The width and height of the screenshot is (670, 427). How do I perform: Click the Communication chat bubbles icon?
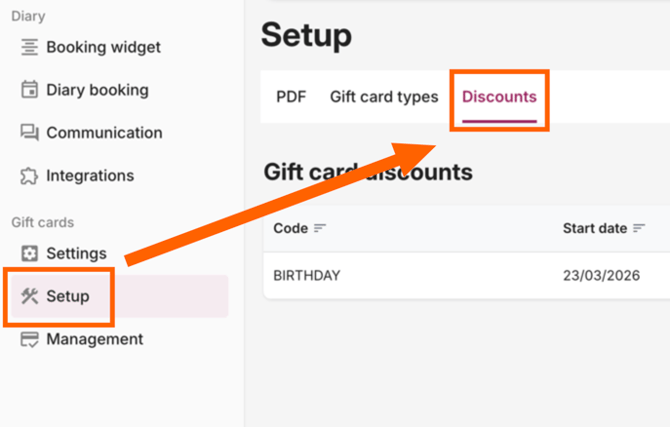(29, 133)
